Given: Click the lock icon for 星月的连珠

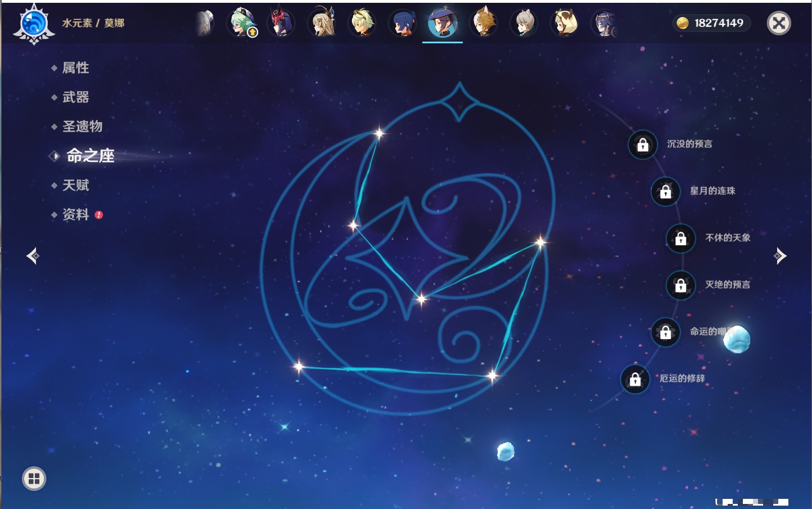Looking at the screenshot, I should coord(665,192).
